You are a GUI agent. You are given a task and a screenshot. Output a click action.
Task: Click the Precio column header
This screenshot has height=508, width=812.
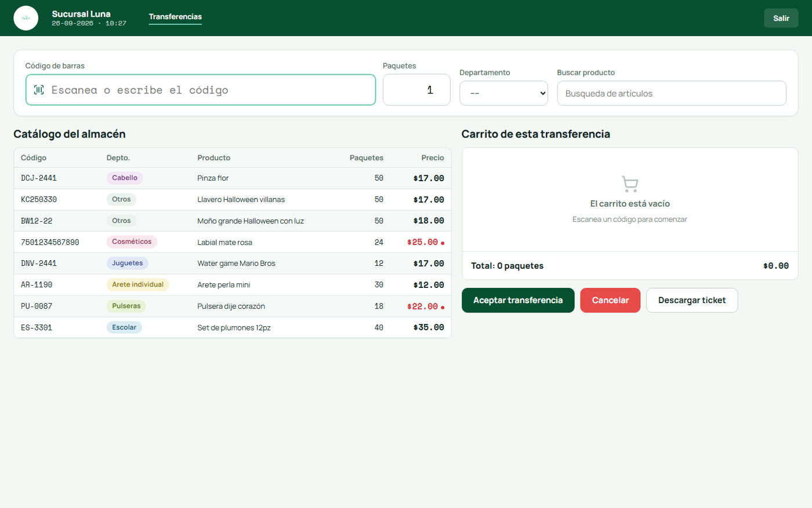[x=433, y=158]
